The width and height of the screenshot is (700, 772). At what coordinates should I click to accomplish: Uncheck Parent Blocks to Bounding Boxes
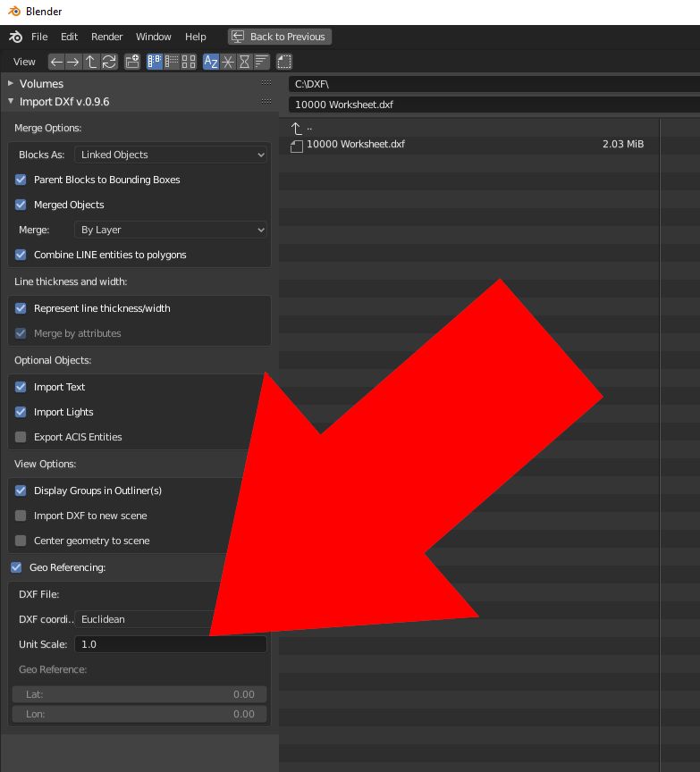(21, 180)
